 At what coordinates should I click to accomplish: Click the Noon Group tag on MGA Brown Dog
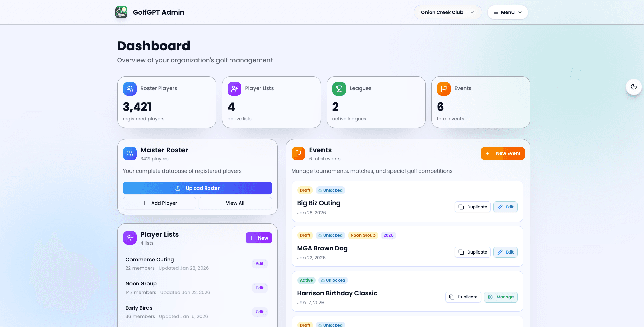coord(363,235)
